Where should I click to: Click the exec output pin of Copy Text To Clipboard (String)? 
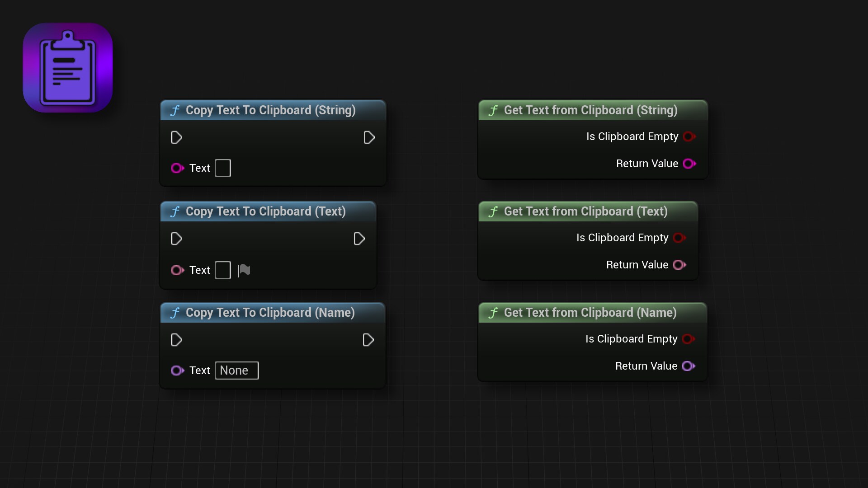(x=369, y=138)
